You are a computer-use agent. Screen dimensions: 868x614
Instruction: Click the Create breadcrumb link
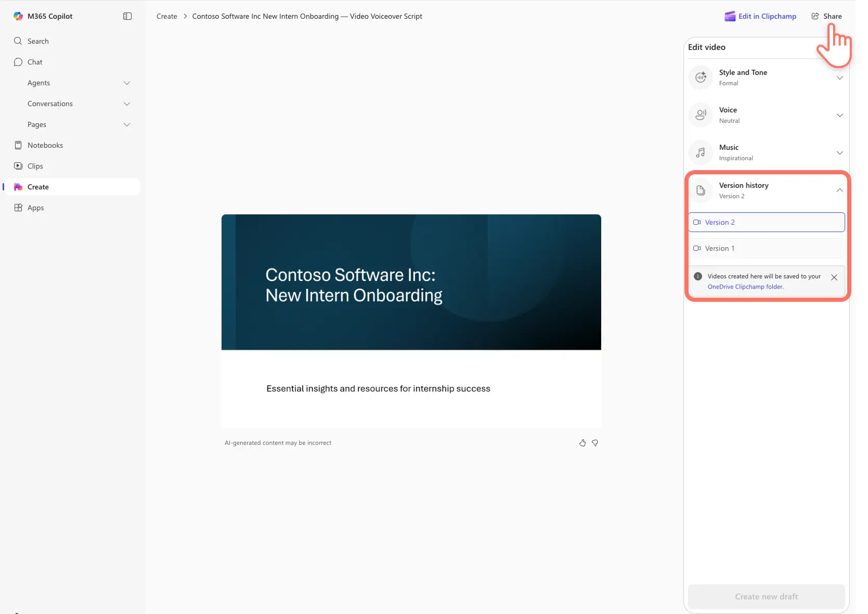(167, 16)
